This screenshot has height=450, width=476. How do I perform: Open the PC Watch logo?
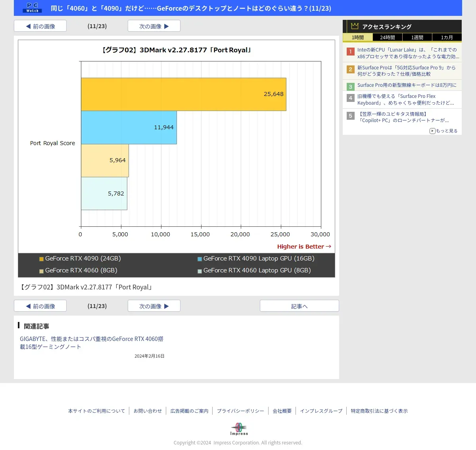(x=32, y=8)
